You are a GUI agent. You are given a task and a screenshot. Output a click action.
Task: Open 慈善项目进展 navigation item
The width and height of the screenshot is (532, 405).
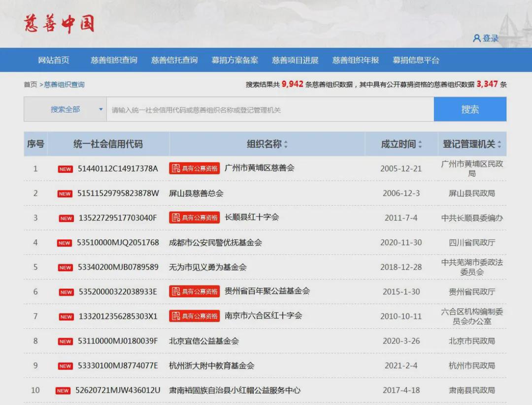pos(295,60)
